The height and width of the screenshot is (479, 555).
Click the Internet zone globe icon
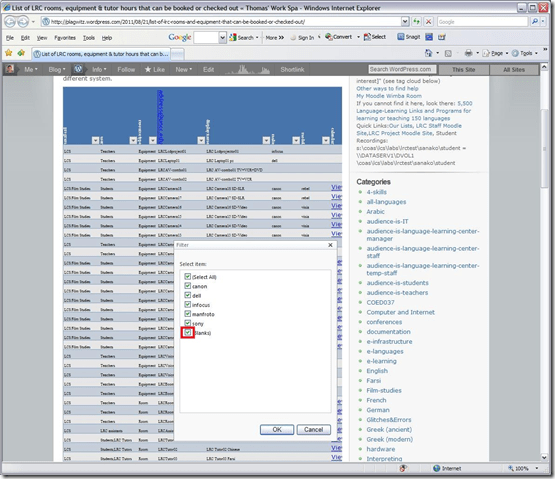tap(437, 468)
